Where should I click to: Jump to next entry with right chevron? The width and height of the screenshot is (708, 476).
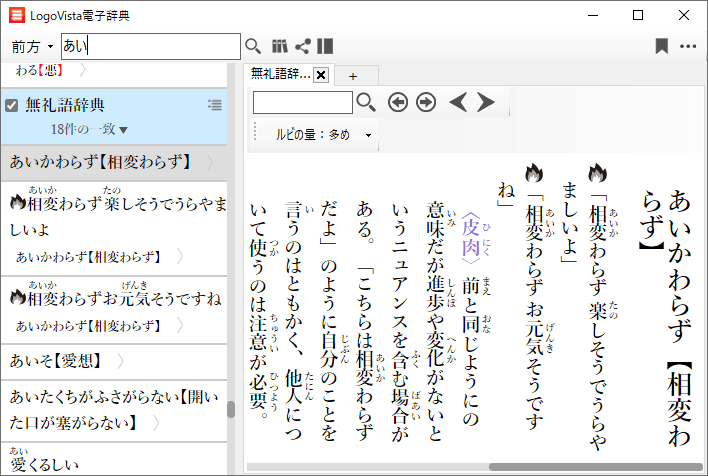486,102
